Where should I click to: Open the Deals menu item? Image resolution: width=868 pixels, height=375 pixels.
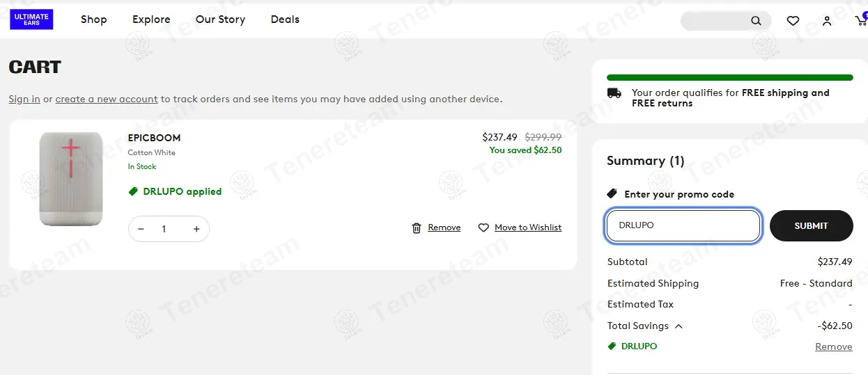(285, 19)
